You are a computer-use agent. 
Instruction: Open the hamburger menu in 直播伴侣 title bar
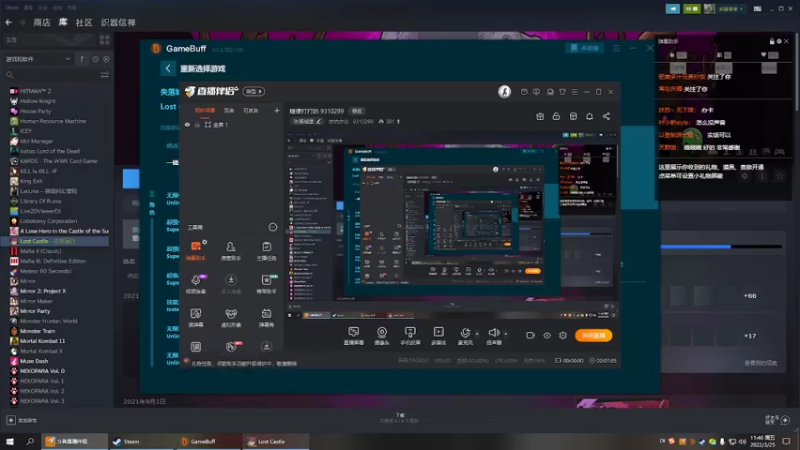point(574,92)
